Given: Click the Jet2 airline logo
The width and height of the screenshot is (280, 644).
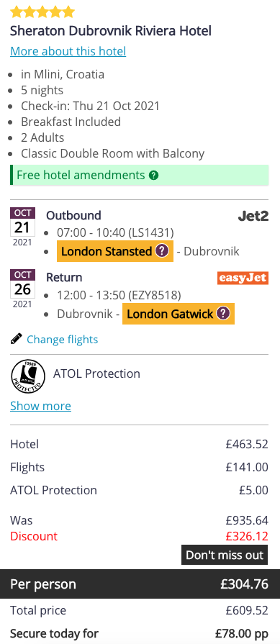Looking at the screenshot, I should [253, 216].
